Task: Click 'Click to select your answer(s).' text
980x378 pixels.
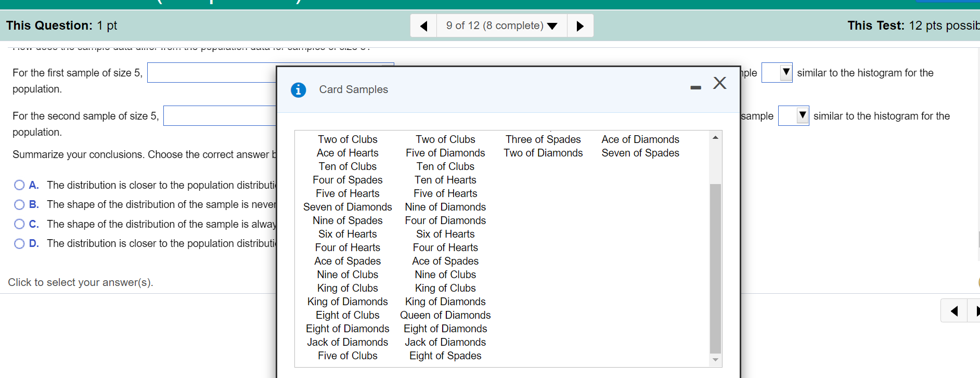Action: click(x=81, y=282)
